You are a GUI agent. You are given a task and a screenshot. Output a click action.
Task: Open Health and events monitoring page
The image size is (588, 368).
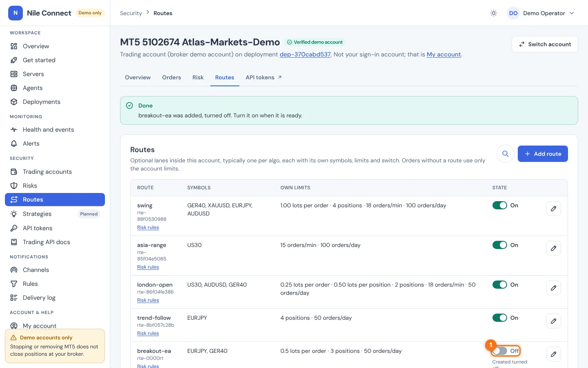pos(55,130)
